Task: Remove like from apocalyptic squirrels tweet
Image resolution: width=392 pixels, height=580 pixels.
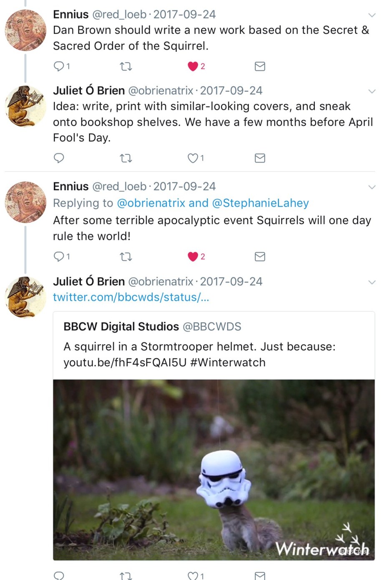Action: tap(193, 257)
